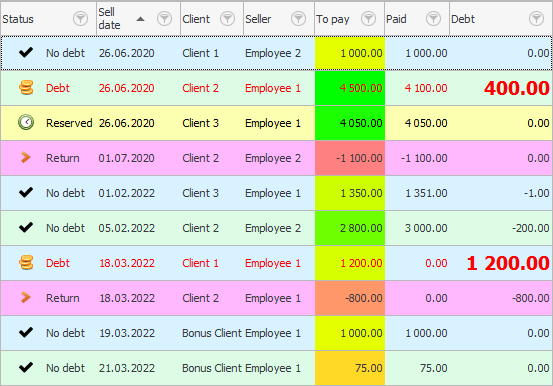This screenshot has width=553, height=386.
Task: Click Sell date 19.03.2022
Action: coord(126,333)
